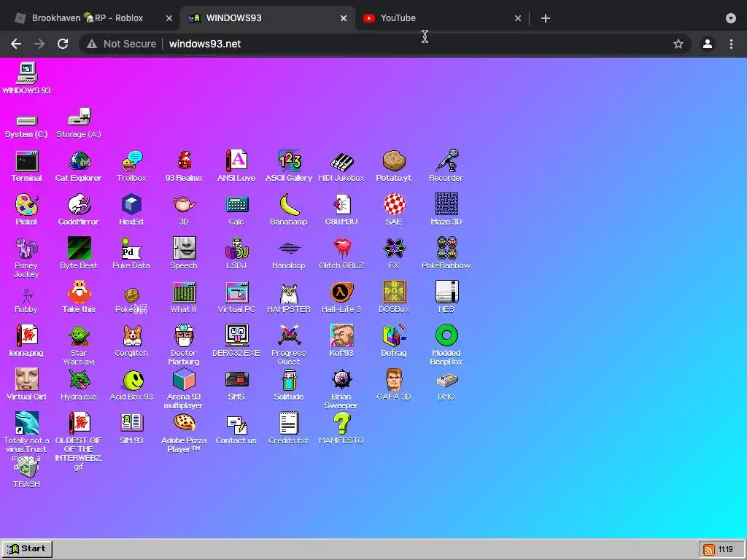Launch the Recorder microphone icon
Image resolution: width=747 pixels, height=560 pixels.
coord(446,166)
